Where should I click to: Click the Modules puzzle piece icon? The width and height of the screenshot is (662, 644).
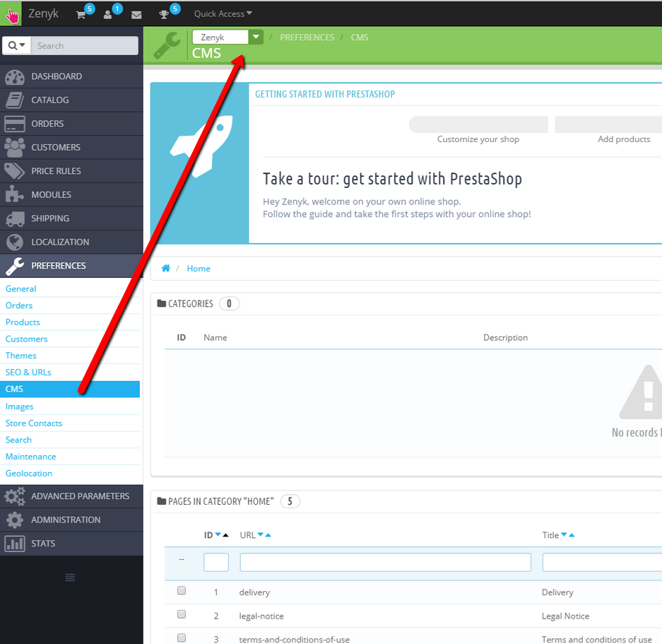point(14,195)
